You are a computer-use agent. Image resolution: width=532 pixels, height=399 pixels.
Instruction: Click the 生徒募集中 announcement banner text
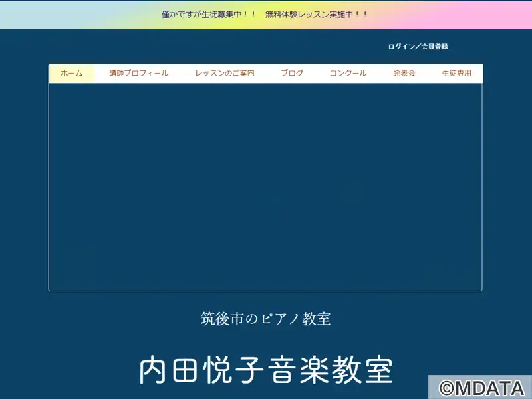coord(265,15)
